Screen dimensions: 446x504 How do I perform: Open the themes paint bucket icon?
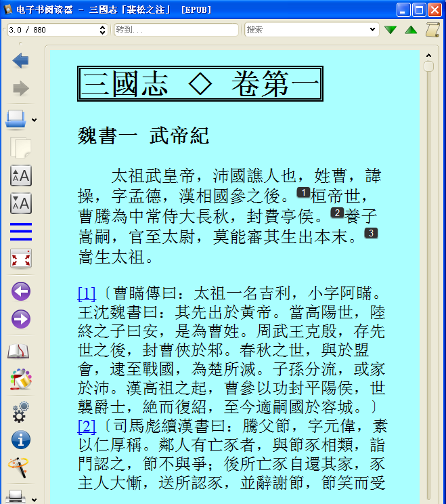coord(21,379)
